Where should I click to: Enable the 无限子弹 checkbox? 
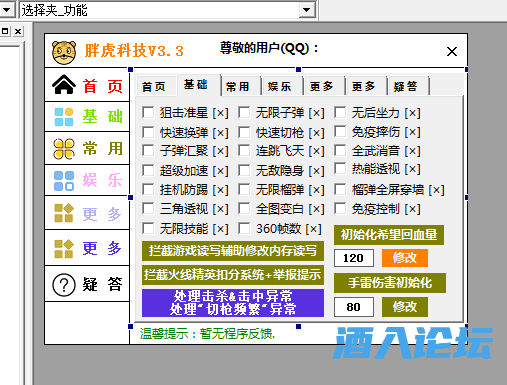coord(244,112)
